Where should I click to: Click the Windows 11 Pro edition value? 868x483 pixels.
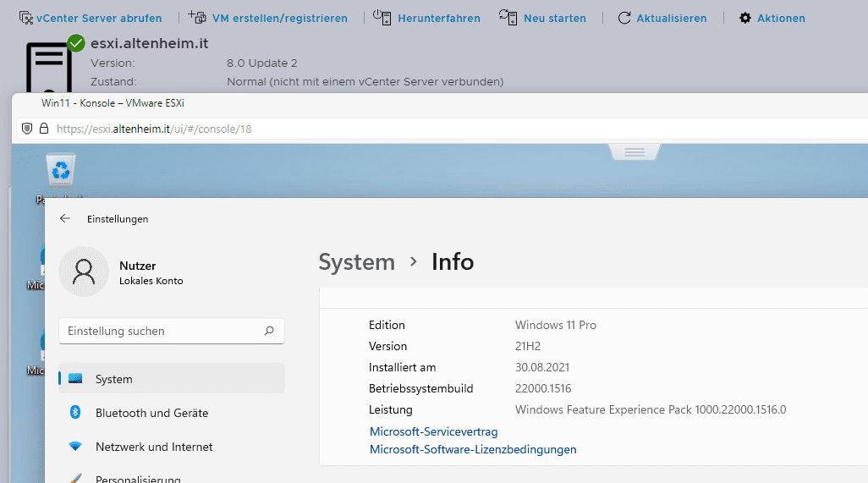tap(556, 326)
